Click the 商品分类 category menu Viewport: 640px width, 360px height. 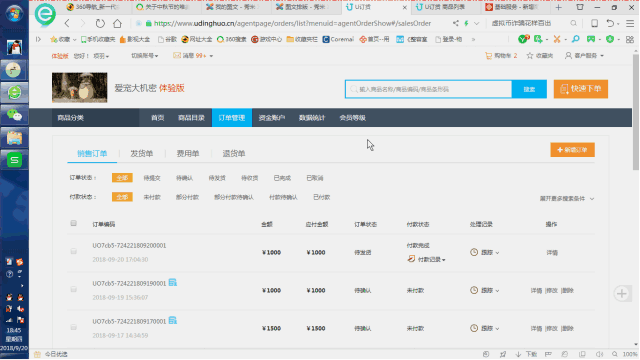click(95, 118)
